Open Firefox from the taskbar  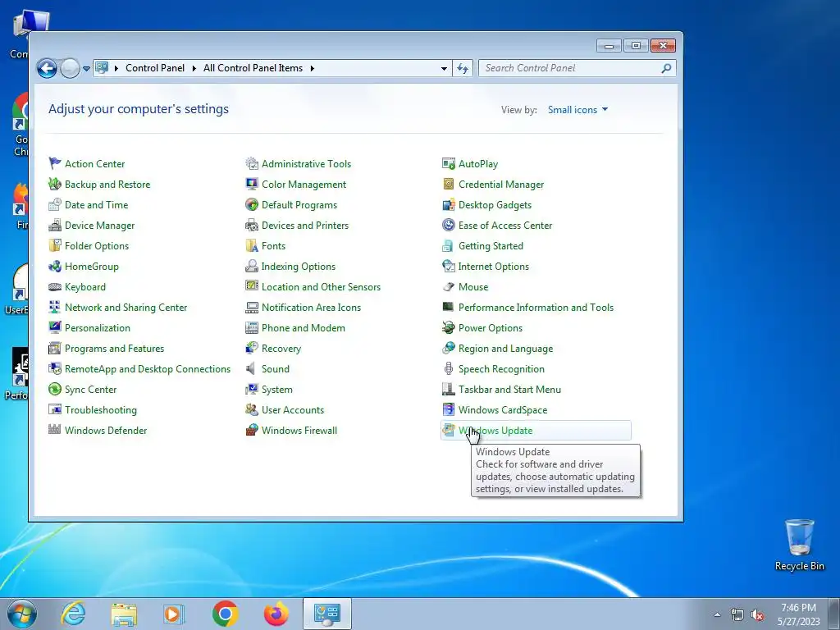pos(276,614)
